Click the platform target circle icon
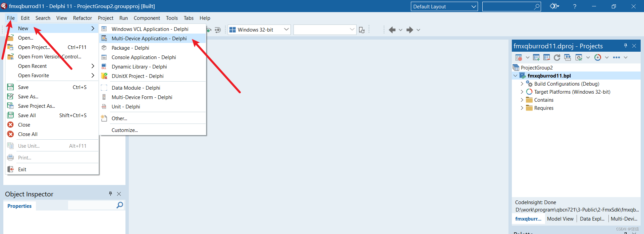 [598, 57]
